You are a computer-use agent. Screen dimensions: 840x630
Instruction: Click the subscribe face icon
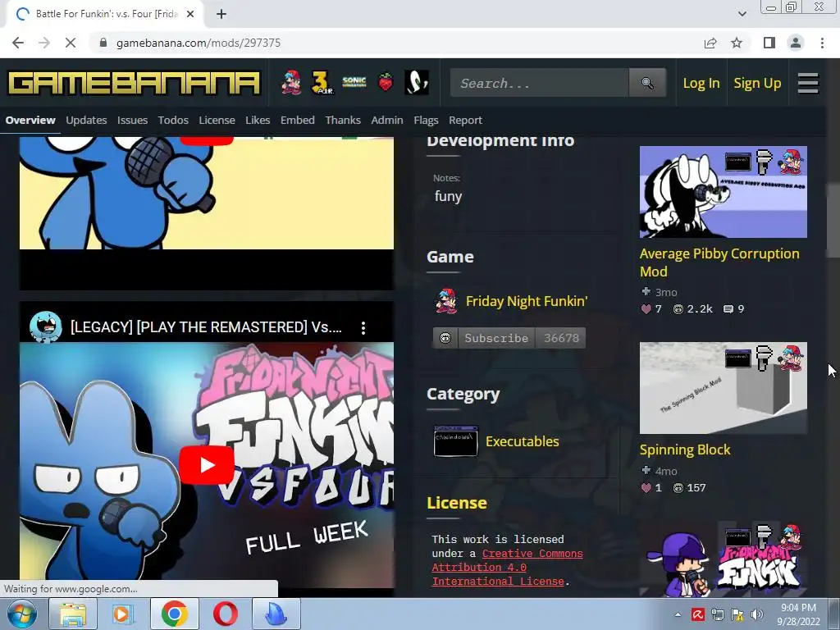coord(445,338)
